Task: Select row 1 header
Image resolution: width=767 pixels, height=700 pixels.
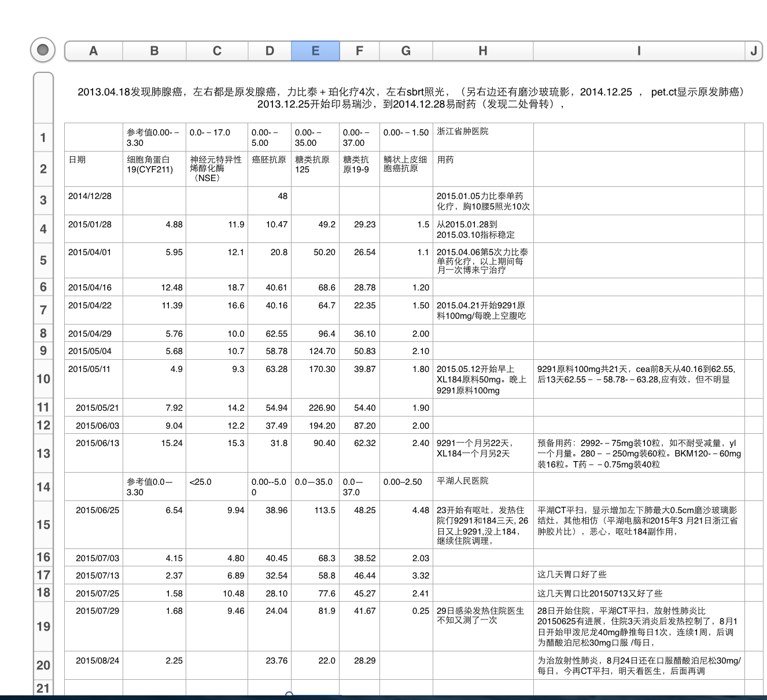Action: [x=43, y=138]
